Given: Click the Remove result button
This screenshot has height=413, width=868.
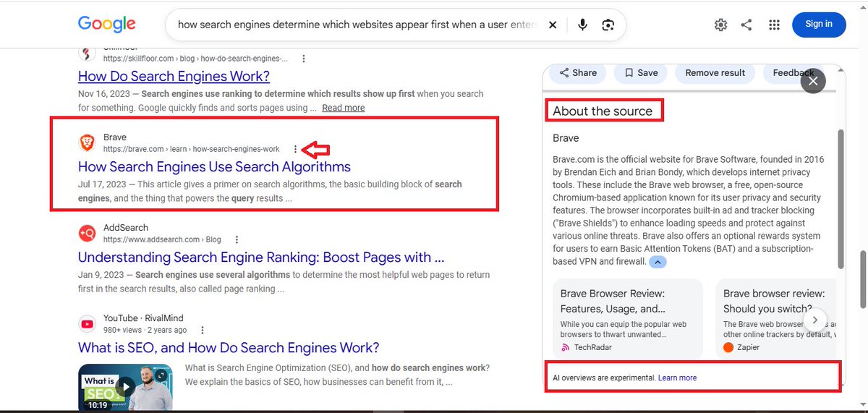Looking at the screenshot, I should pos(715,72).
